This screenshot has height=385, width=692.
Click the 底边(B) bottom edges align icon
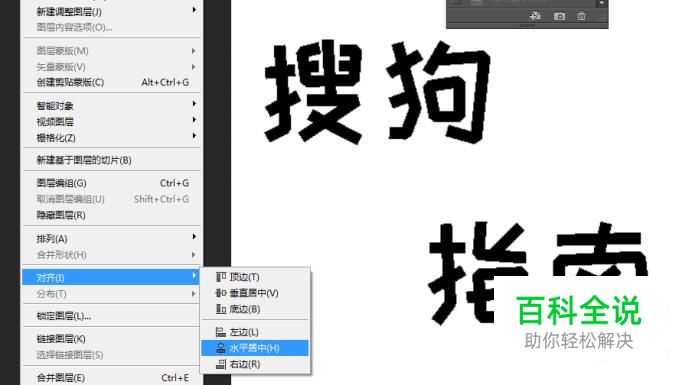221,309
